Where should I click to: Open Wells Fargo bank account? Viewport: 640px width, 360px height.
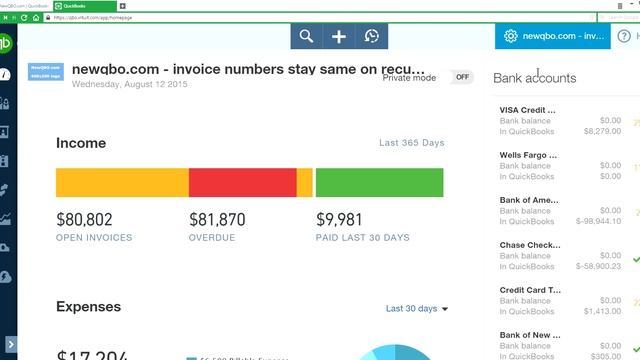coord(528,155)
